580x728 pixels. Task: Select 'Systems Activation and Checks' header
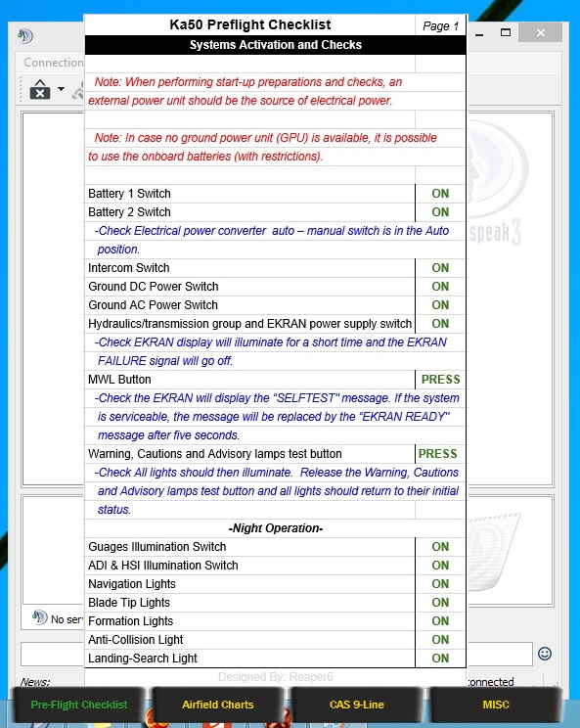click(276, 45)
